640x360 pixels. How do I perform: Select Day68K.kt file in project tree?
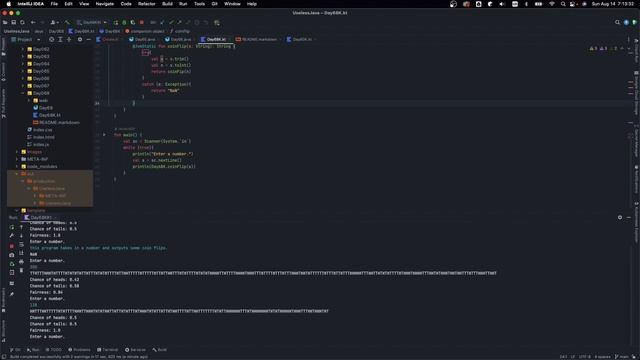(x=50, y=115)
